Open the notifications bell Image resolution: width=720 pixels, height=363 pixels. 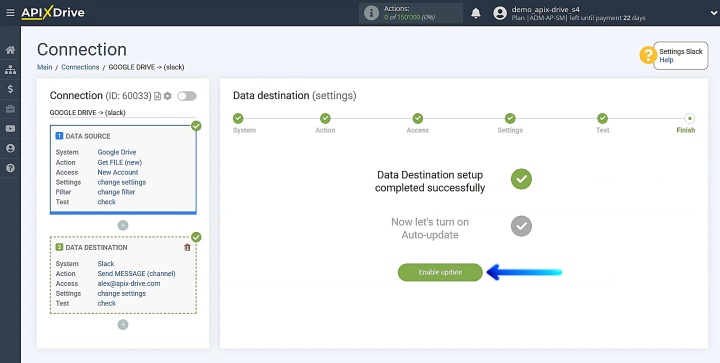point(476,13)
